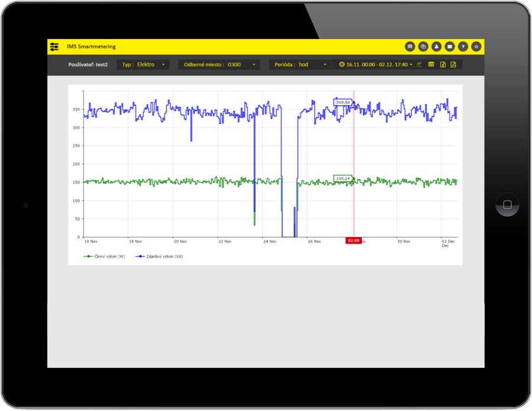Click the 24 Nov axis label

click(270, 242)
